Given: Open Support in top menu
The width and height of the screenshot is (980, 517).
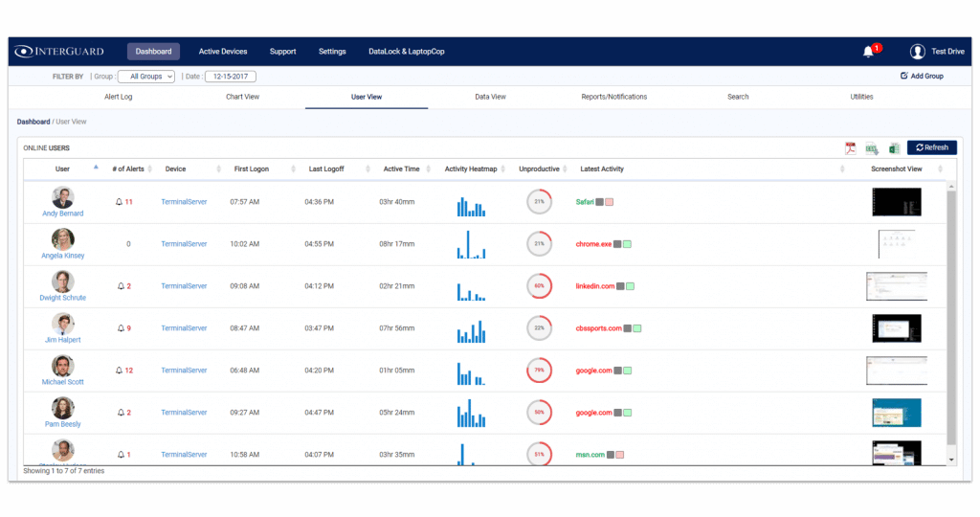Looking at the screenshot, I should pyautogui.click(x=282, y=52).
